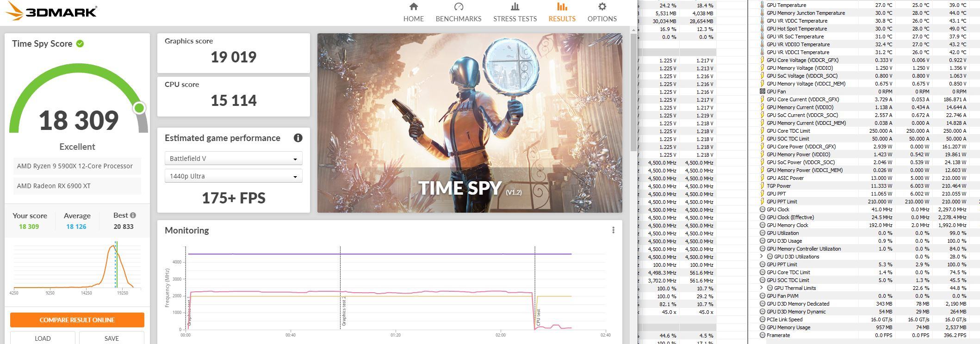Image resolution: width=980 pixels, height=344 pixels.
Task: Click the info icon next to Best score
Action: click(133, 215)
